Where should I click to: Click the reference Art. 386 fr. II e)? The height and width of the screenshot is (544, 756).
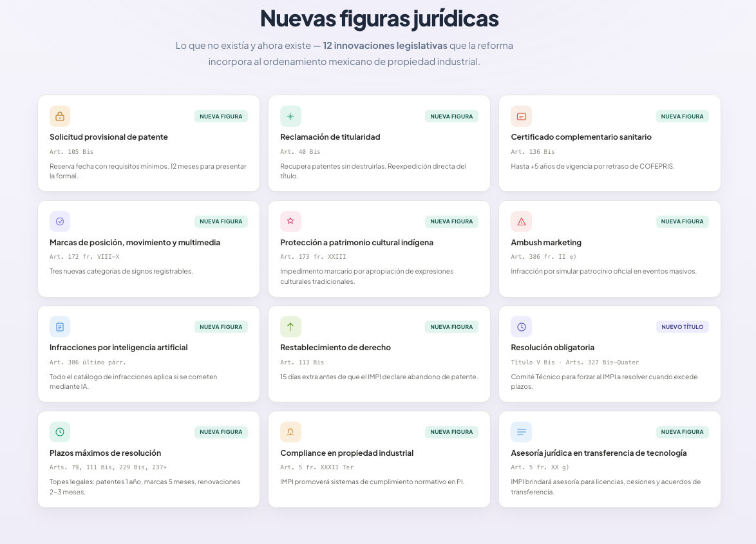[x=543, y=257]
